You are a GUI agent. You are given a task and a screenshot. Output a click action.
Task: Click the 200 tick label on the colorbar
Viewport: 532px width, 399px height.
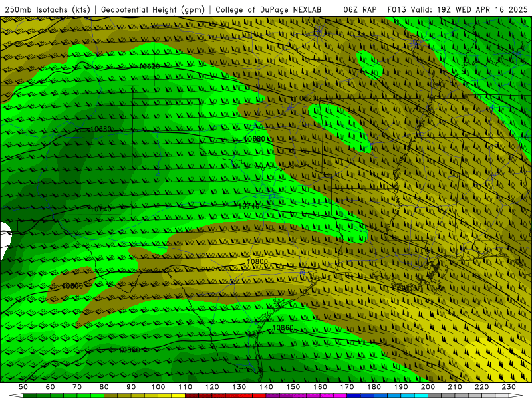pyautogui.click(x=428, y=387)
